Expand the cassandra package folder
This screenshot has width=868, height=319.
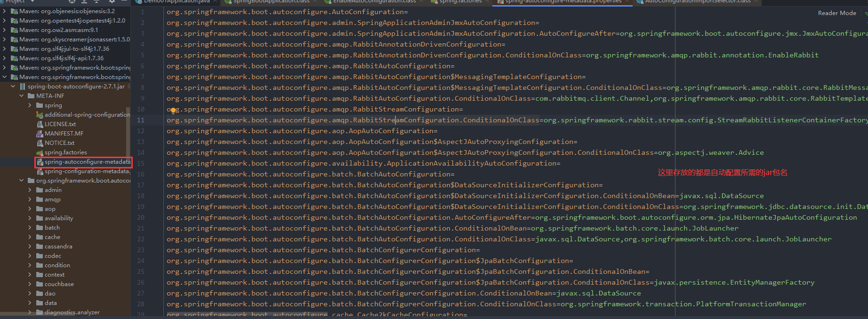pyautogui.click(x=30, y=247)
